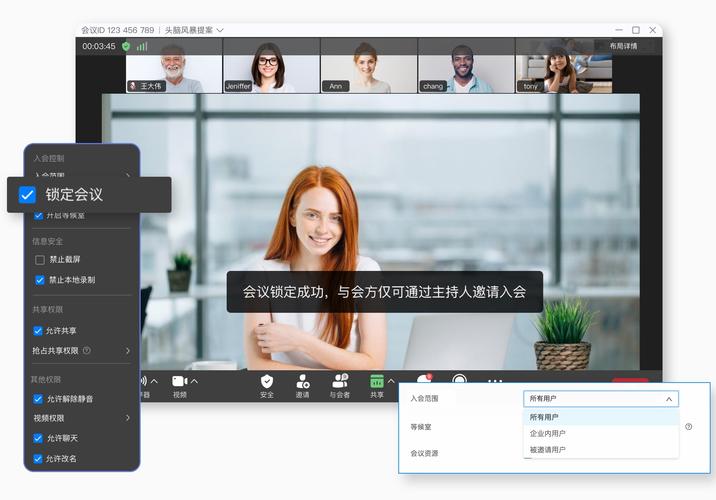Enable the 禁止截屏 checkbox

[x=40, y=260]
